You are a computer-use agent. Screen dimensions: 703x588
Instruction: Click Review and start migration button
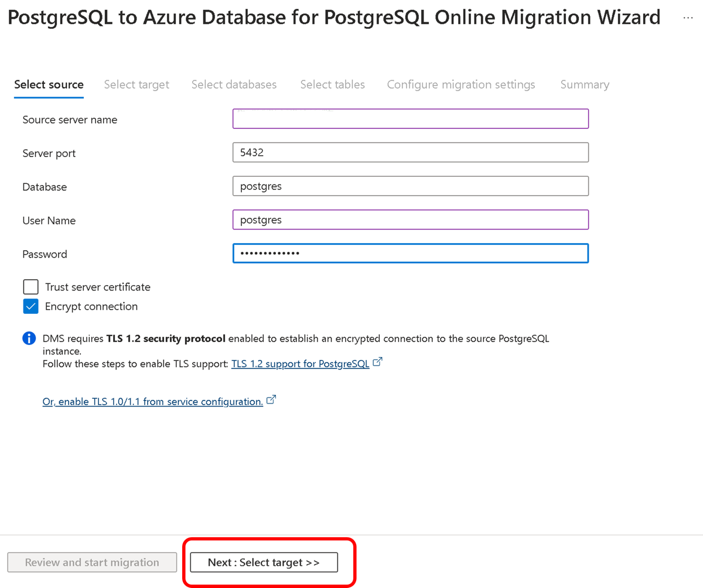[x=92, y=562]
